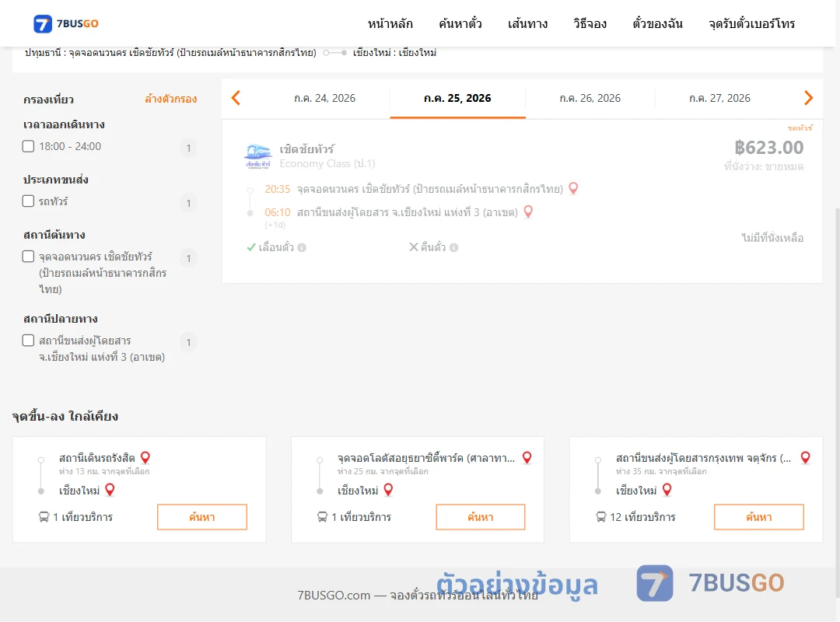Click X icon for คืนตั๋ว
840x622 pixels.
[414, 247]
